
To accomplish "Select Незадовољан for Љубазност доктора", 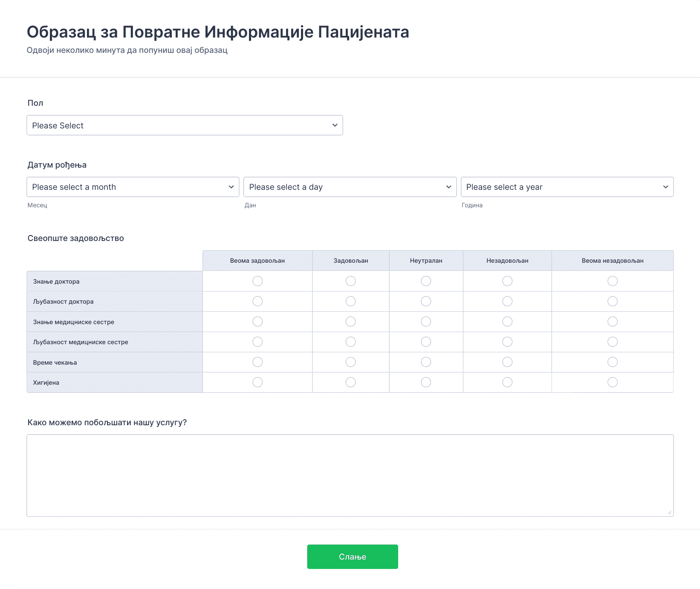I will [x=507, y=301].
